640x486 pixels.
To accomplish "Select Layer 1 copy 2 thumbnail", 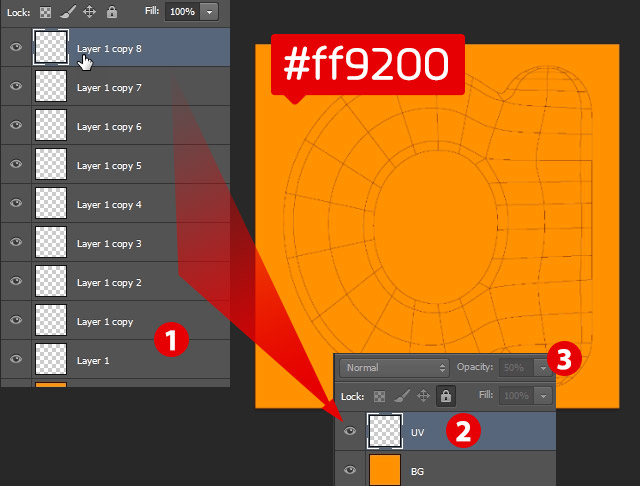I will click(51, 281).
